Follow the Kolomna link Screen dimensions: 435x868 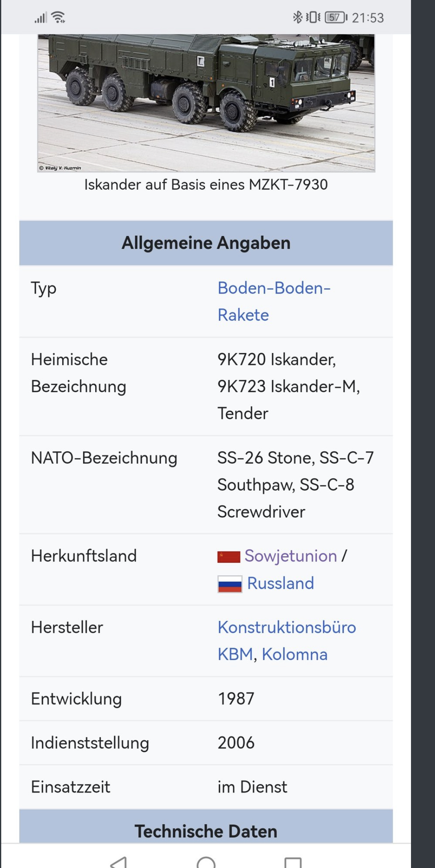click(295, 654)
